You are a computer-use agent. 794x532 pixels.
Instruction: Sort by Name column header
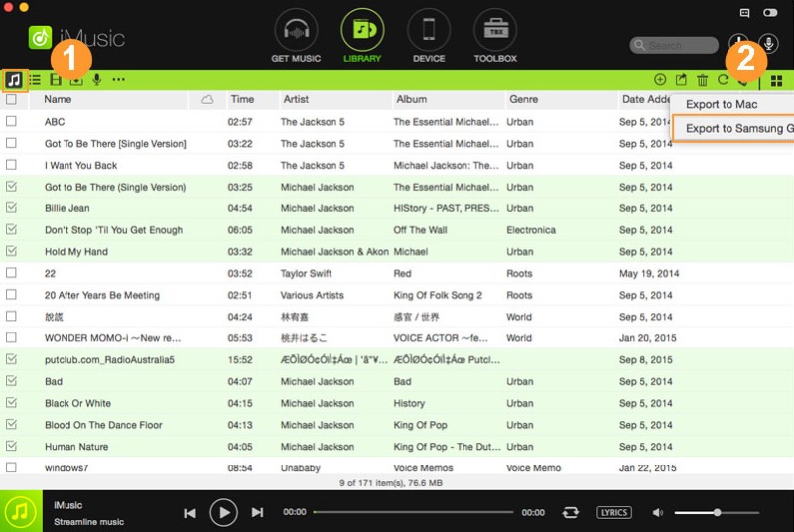click(x=58, y=99)
